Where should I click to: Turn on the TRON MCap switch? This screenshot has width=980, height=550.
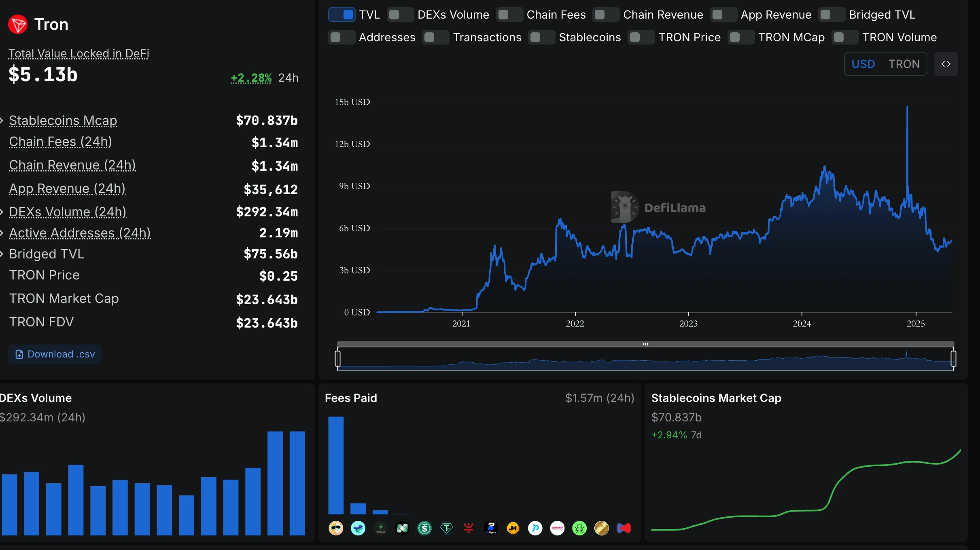[x=741, y=37]
